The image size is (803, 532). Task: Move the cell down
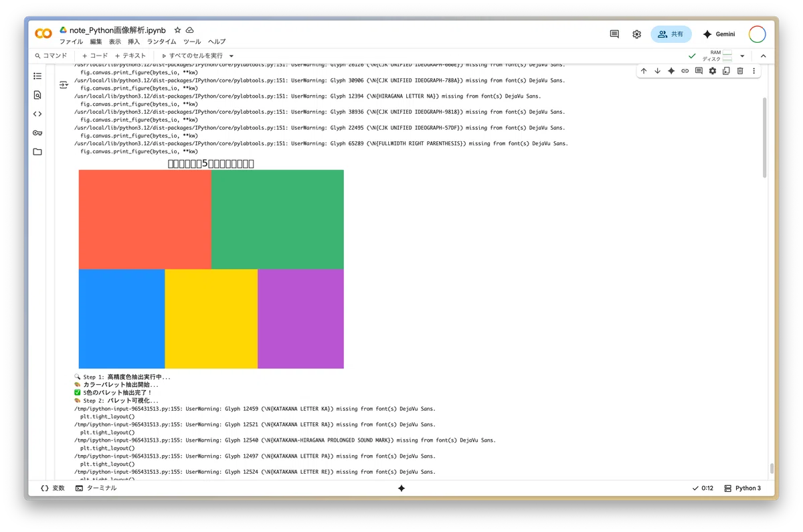[x=657, y=71]
